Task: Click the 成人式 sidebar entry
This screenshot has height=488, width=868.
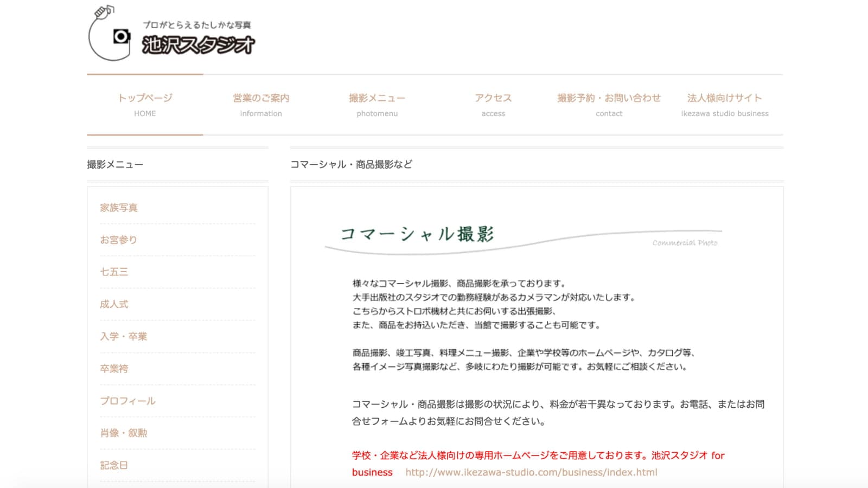Action: 114,304
